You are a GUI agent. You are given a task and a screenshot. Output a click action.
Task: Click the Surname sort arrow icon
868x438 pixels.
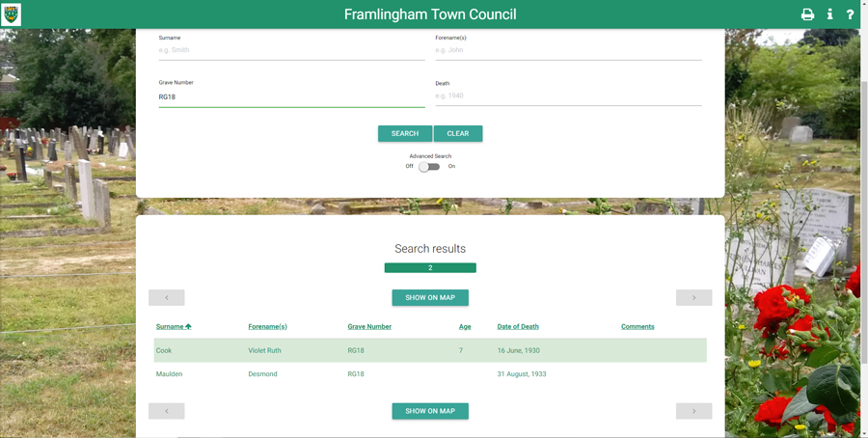[188, 326]
